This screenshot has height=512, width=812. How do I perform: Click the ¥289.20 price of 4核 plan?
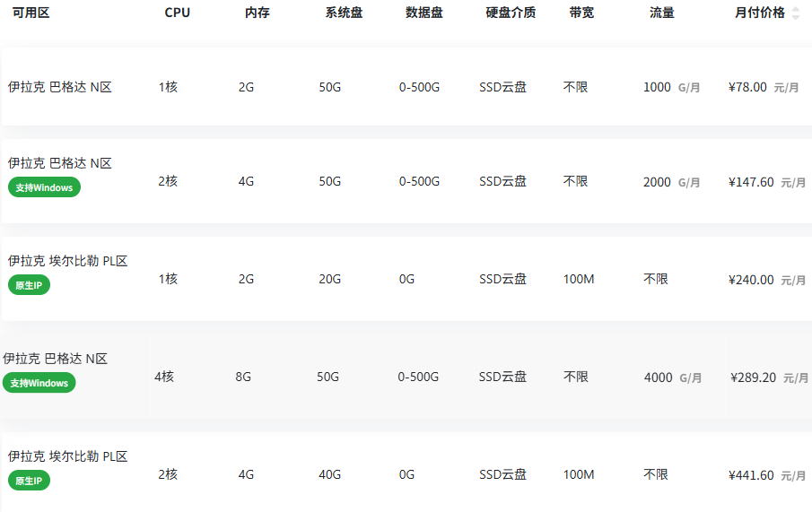(x=754, y=377)
